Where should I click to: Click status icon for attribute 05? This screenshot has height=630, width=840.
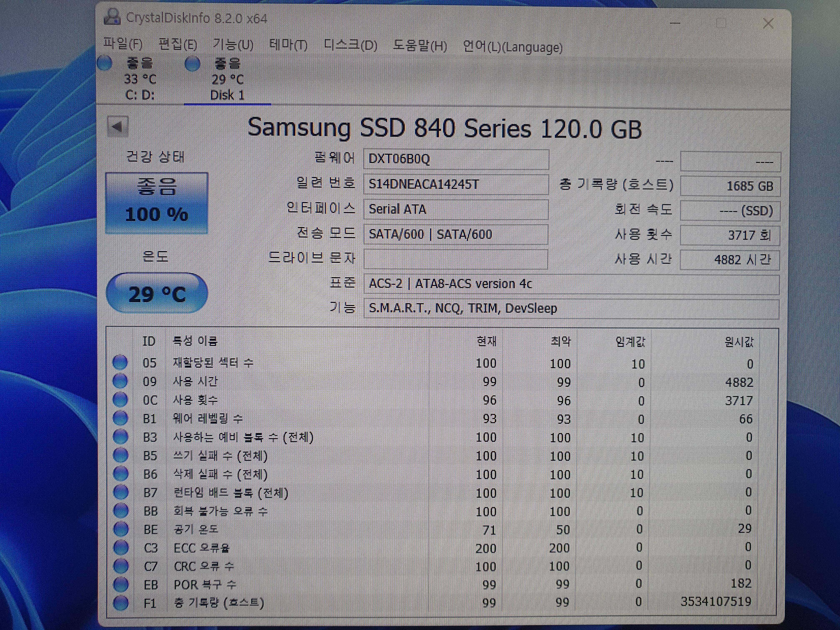point(120,362)
